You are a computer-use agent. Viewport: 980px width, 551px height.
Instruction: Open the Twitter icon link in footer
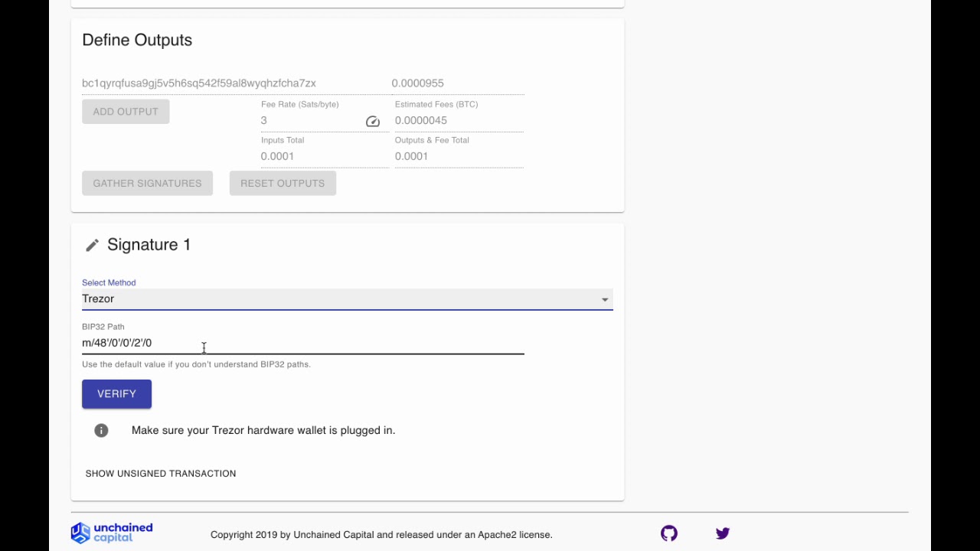click(723, 533)
